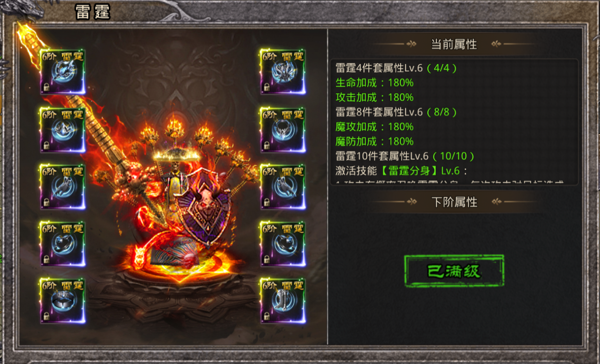Click the 下阶属性 section header

[x=454, y=202]
